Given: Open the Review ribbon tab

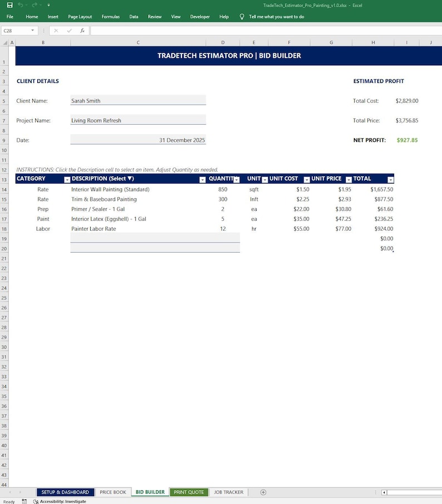Looking at the screenshot, I should pos(155,17).
